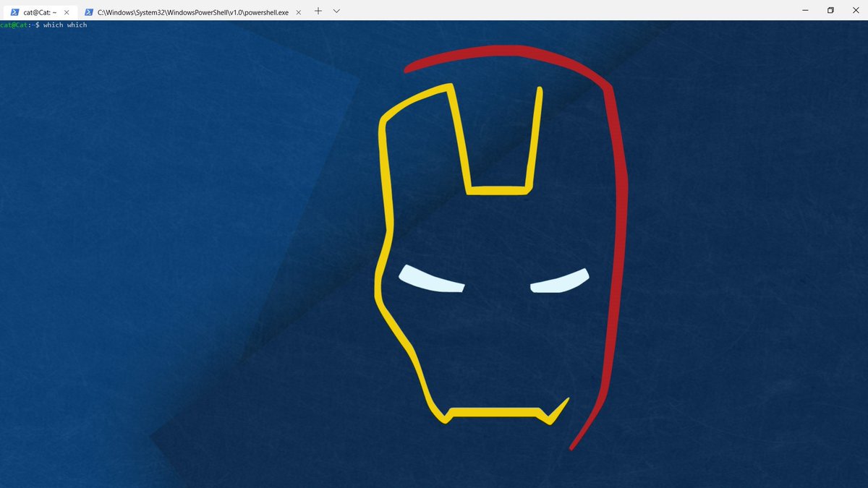Viewport: 868px width, 488px height.
Task: Close the powershell.exe tab
Action: coord(298,12)
